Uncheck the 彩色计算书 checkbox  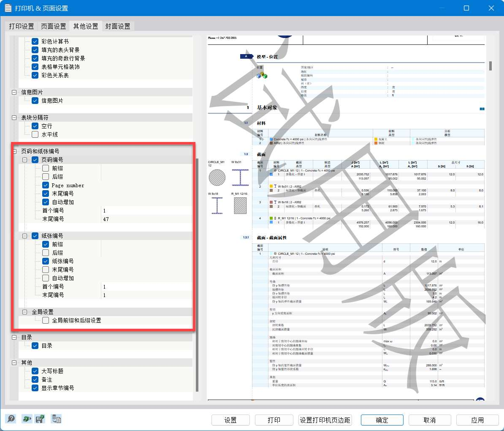pyautogui.click(x=35, y=41)
